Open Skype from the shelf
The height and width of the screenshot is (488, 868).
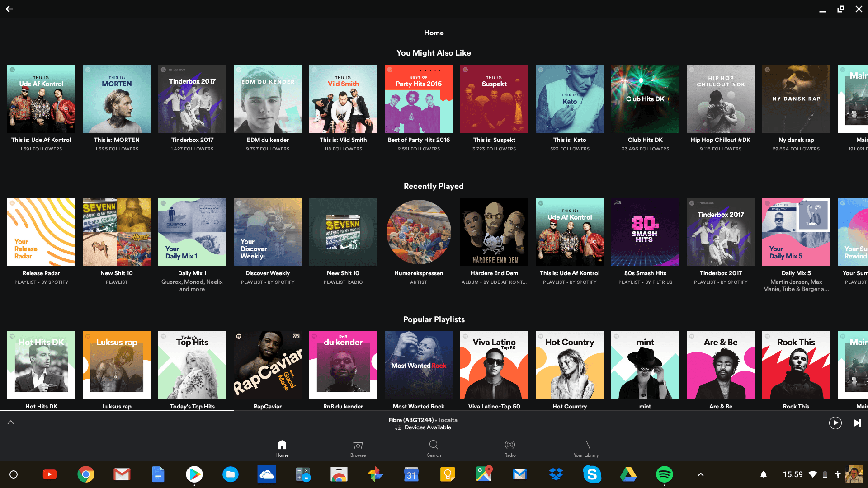tap(592, 474)
